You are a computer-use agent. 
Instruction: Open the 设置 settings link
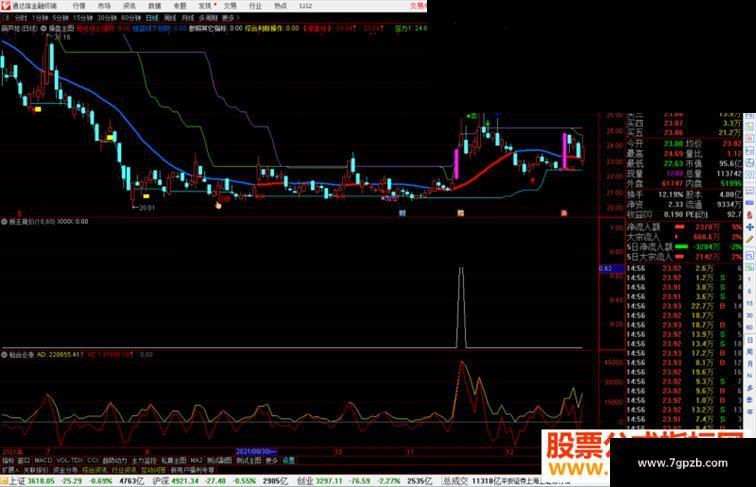point(288,460)
